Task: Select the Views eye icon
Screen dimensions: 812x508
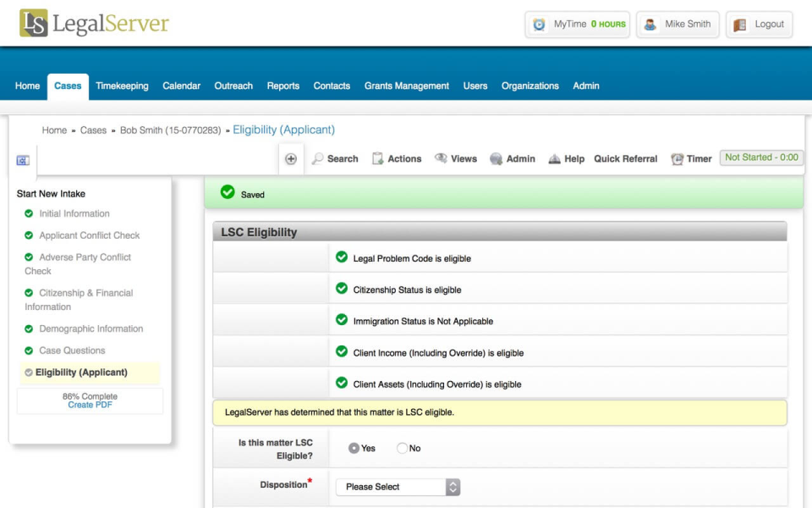Action: (x=439, y=158)
